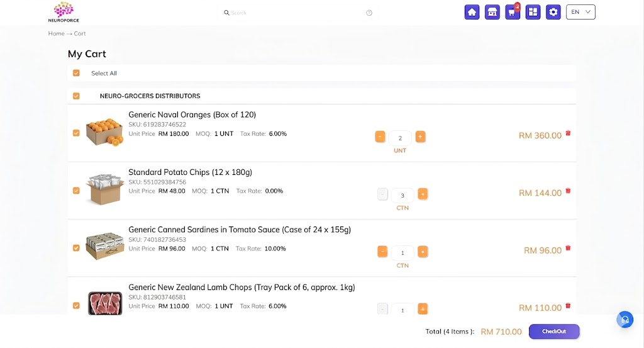Decrease quantity of Naval Oranges

[380, 137]
